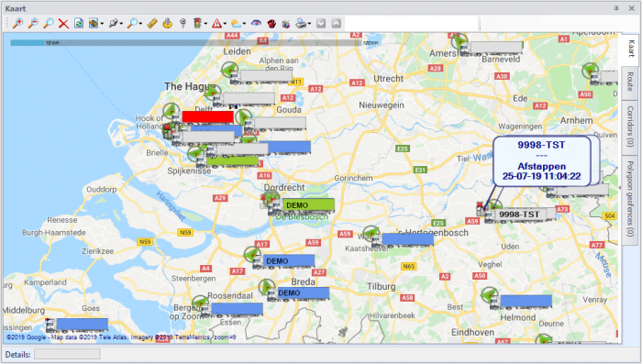Select the ruler measure distance tool
Screen dimensions: 642x364
152,23
